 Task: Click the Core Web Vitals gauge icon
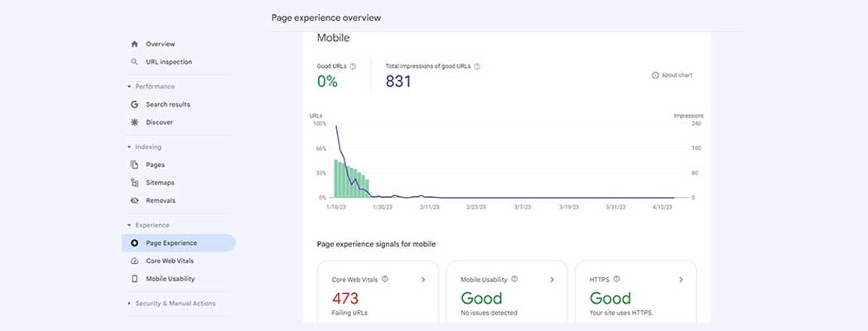click(135, 261)
